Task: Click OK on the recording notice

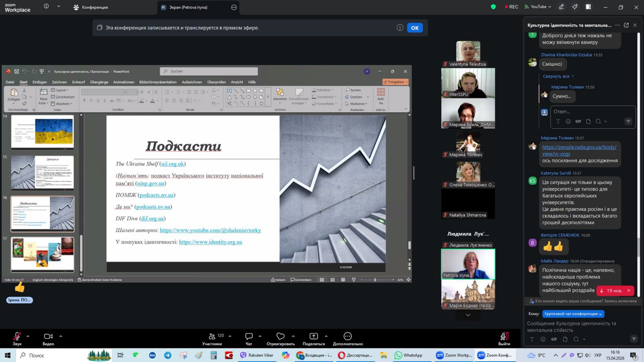Action: (415, 28)
